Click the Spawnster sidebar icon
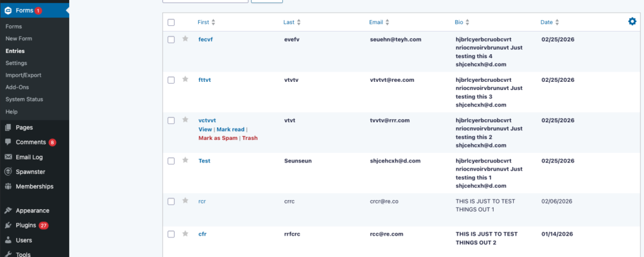The height and width of the screenshot is (257, 644). [x=8, y=171]
